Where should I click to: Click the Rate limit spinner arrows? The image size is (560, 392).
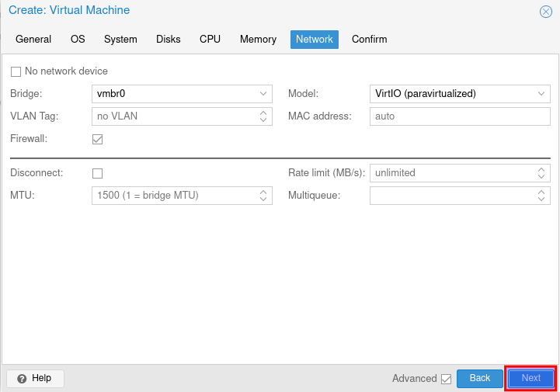click(x=541, y=172)
